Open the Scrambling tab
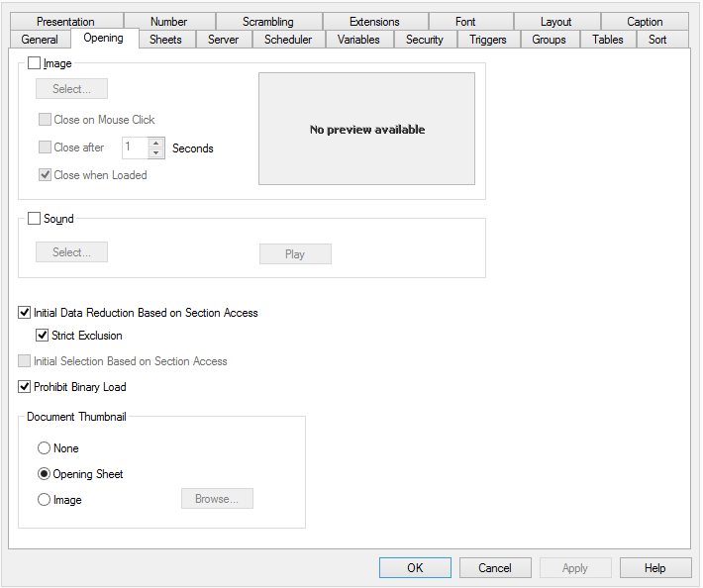 click(x=268, y=22)
